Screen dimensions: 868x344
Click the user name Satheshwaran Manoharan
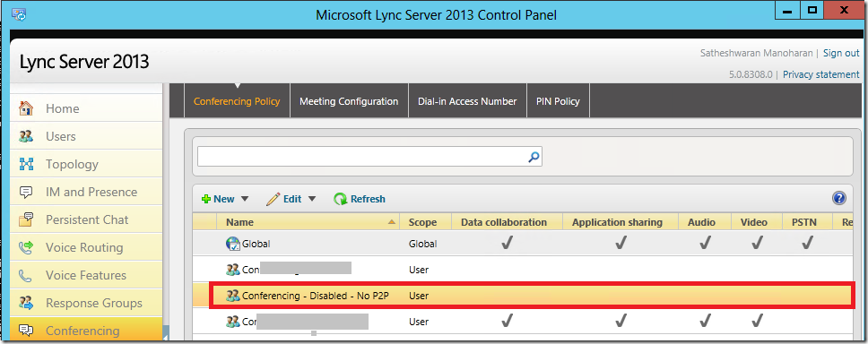[756, 53]
